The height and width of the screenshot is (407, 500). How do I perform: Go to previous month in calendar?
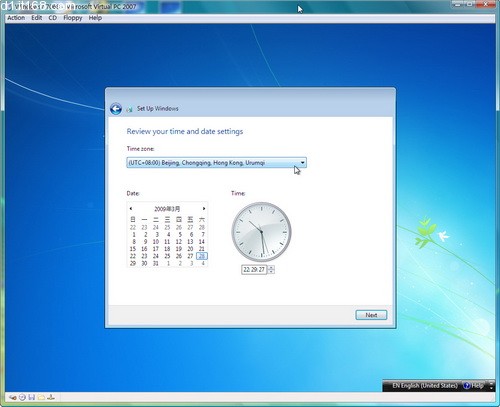131,209
